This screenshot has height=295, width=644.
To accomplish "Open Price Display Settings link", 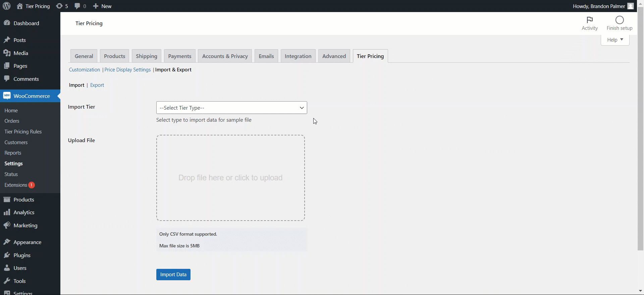I will (127, 70).
